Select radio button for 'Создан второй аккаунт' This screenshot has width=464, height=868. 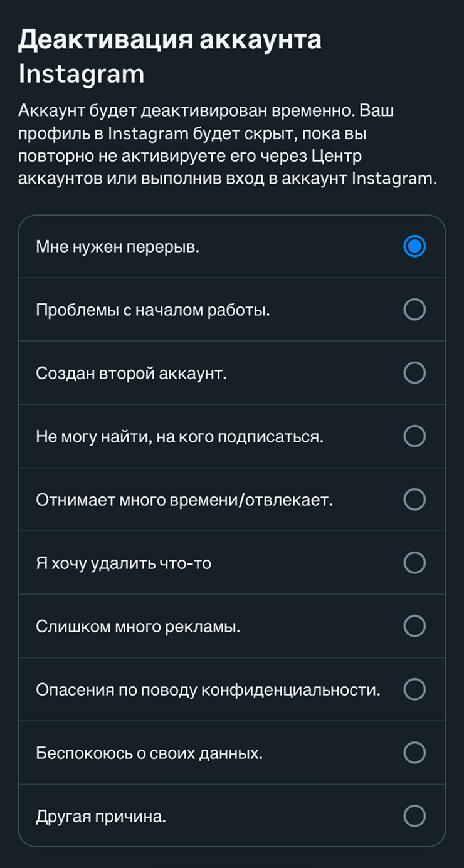click(x=414, y=373)
